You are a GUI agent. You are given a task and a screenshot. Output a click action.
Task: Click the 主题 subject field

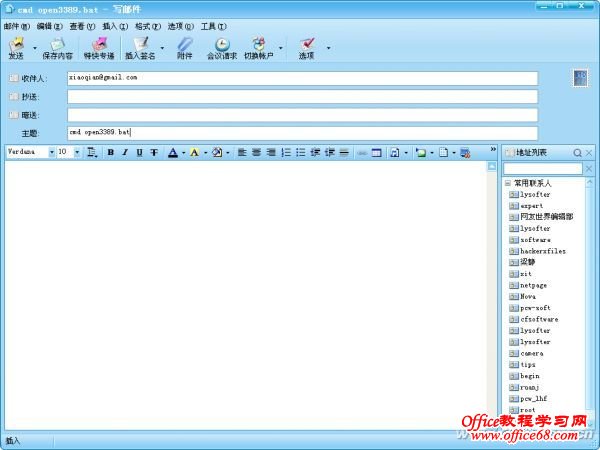[x=302, y=133]
